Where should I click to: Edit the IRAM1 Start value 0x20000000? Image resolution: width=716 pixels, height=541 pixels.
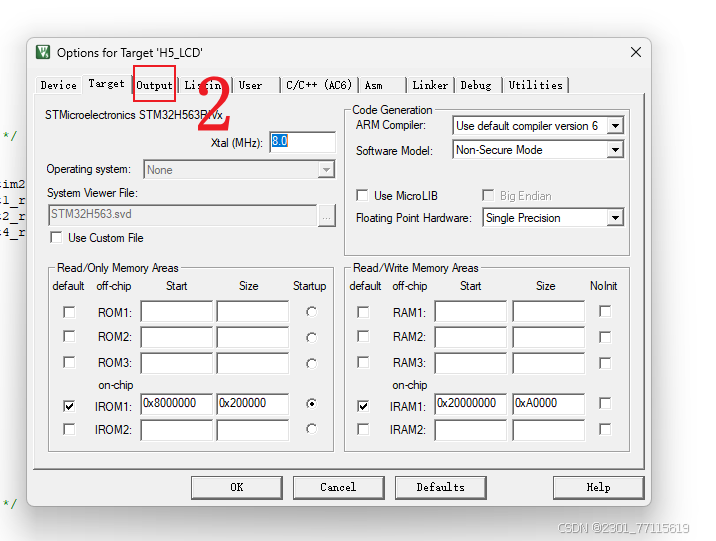tap(470, 404)
